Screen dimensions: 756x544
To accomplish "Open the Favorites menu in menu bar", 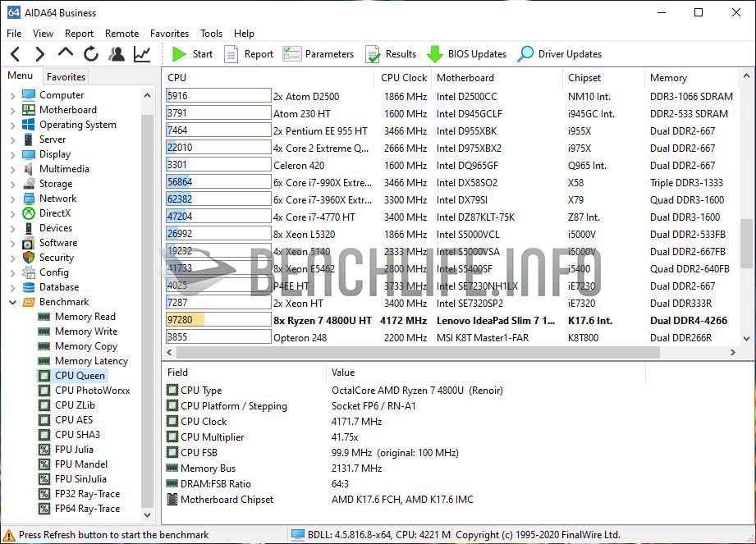I will (x=169, y=34).
